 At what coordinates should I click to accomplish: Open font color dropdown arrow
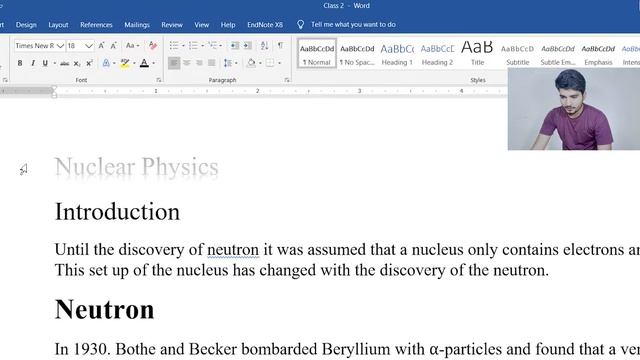tap(153, 63)
